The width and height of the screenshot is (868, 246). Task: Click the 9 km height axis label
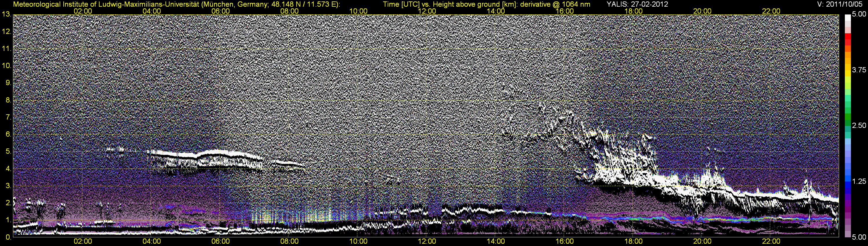(x=8, y=83)
